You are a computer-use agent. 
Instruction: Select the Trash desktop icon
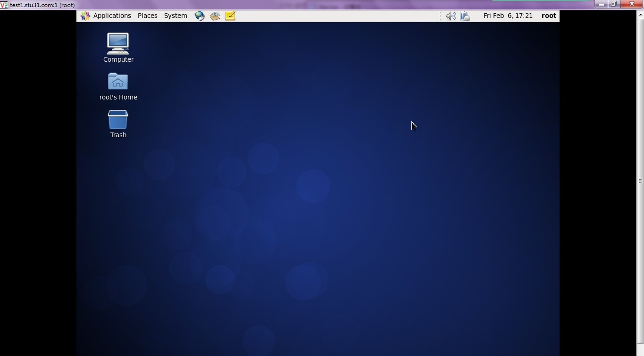(118, 120)
